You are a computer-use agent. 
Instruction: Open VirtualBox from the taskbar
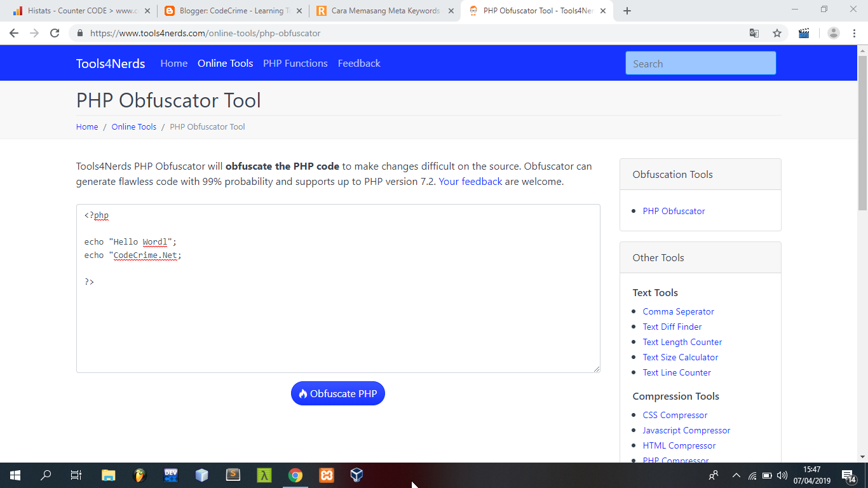356,475
